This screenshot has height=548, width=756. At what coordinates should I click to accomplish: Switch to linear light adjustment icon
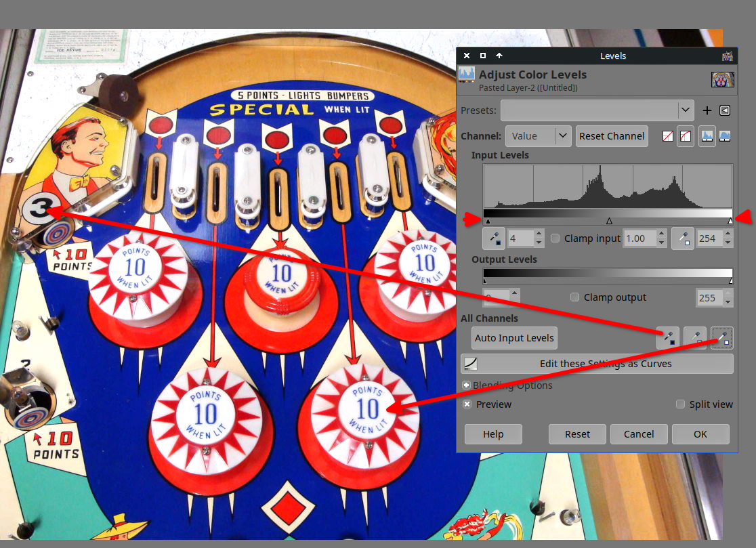[x=668, y=136]
